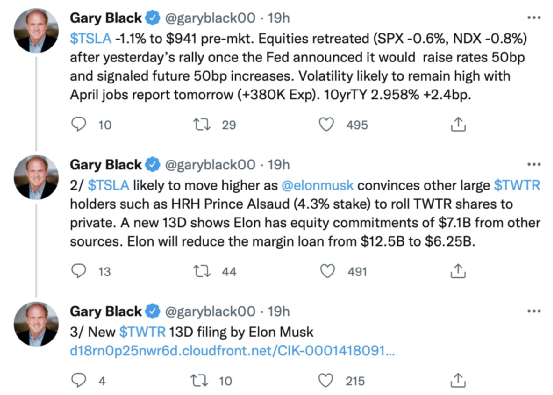Retweet the second tweet with 44 retweets

(x=202, y=271)
